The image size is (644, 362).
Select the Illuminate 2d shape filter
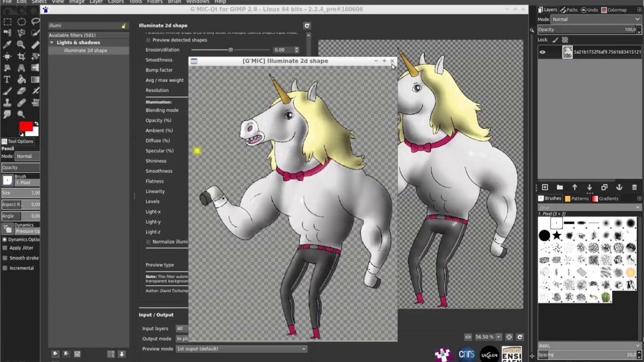click(x=86, y=50)
